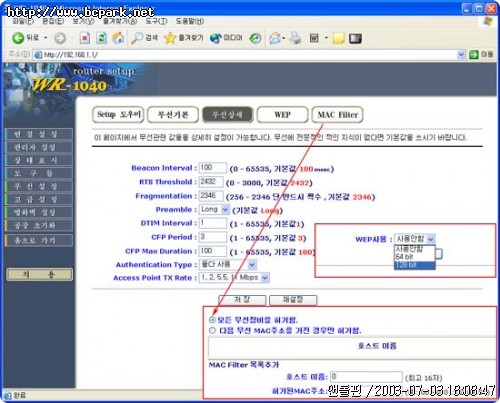Choose 사용안함 in the WEP list
This screenshot has height=403, width=500.
(x=415, y=249)
